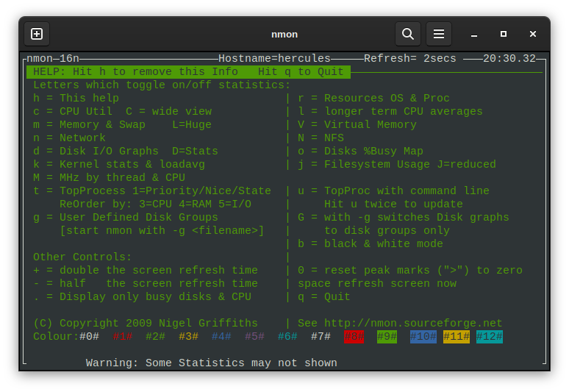The image size is (569, 392).
Task: Click 'Hostname=hercules' in the header
Action: coord(274,58)
